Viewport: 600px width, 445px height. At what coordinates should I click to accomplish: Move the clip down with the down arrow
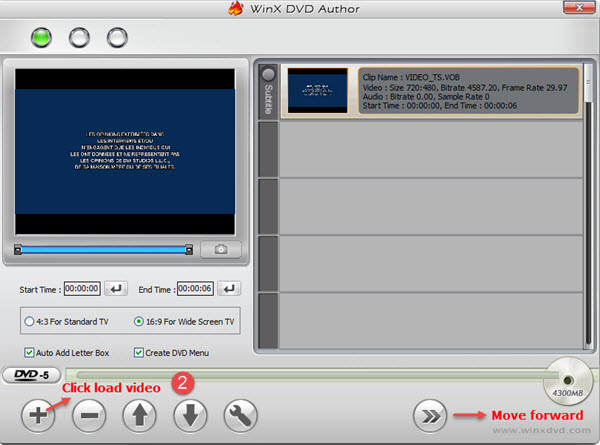point(190,416)
